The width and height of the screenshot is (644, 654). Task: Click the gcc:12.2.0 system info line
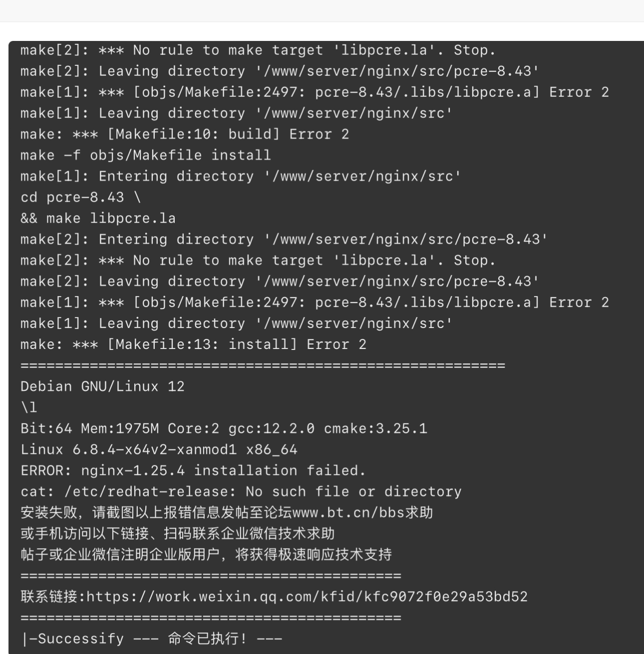[x=224, y=428]
